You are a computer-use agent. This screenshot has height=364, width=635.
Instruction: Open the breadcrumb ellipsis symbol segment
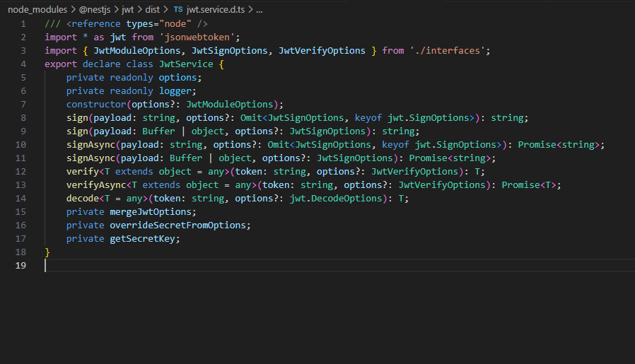click(x=260, y=10)
